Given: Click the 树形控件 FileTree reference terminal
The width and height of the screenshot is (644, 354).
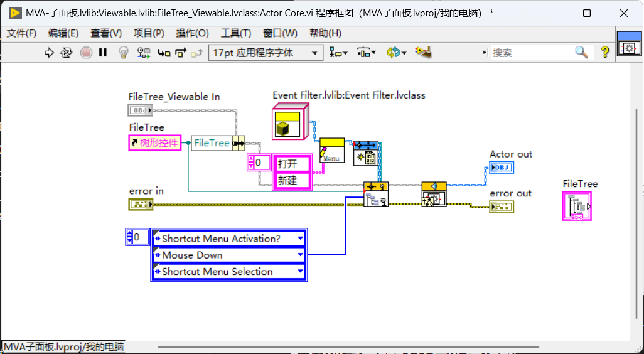Looking at the screenshot, I should click(x=155, y=143).
